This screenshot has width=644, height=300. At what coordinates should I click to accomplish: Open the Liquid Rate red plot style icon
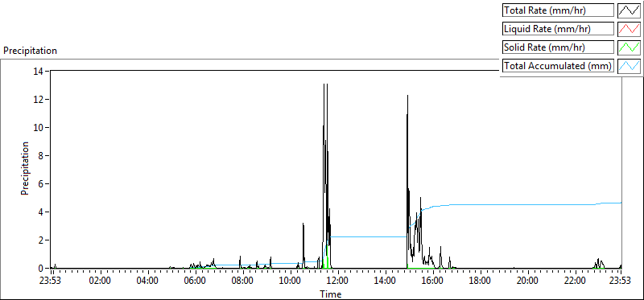tap(630, 29)
